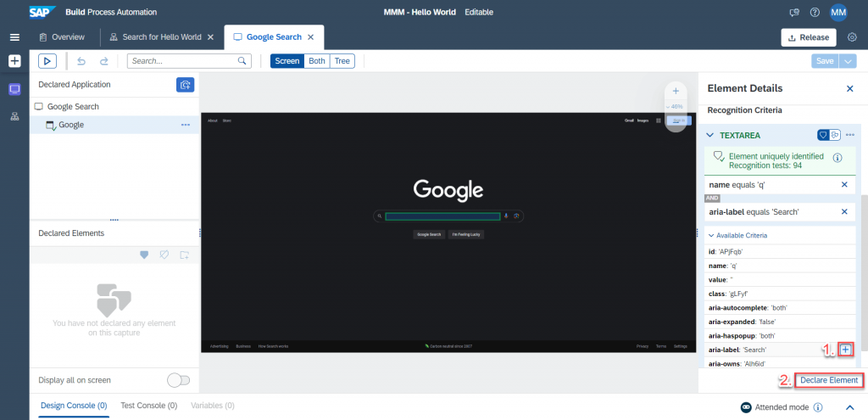Remove the name equals 'q' criterion

click(x=844, y=184)
